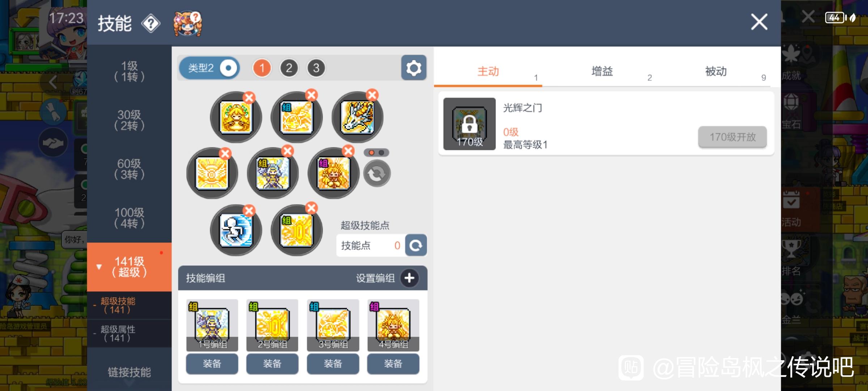The height and width of the screenshot is (391, 868).
Task: Equip the 1号编组 group with 装备
Action: point(212,363)
